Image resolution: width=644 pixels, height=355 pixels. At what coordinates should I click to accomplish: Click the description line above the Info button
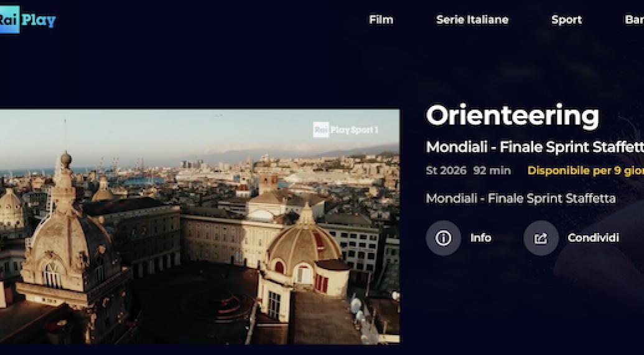click(x=521, y=199)
